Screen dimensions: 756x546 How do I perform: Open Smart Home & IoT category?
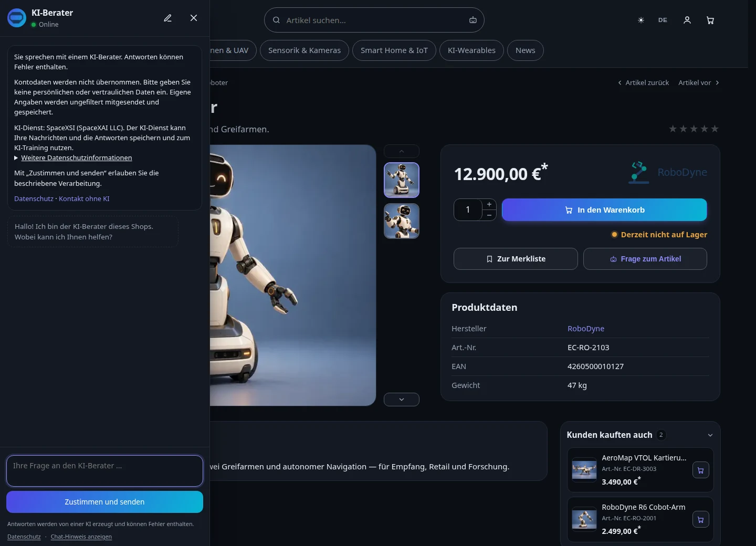394,50
